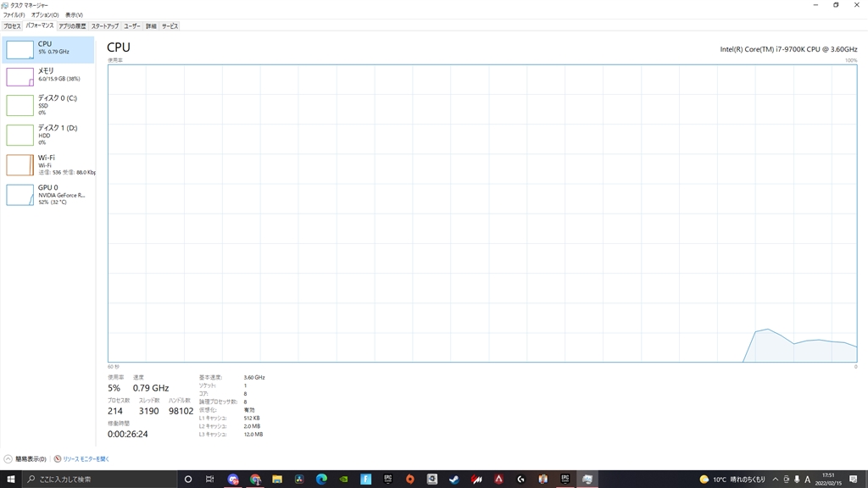Viewport: 868px width, 488px height.
Task: Open DaVinci Resolve from the taskbar
Action: click(299, 480)
